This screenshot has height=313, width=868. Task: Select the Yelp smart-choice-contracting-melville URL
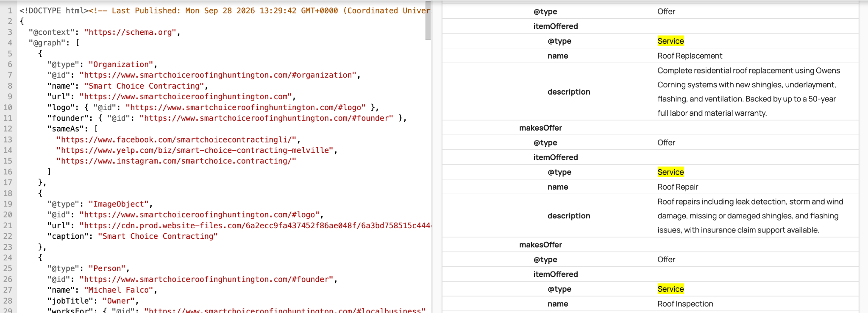pyautogui.click(x=195, y=150)
